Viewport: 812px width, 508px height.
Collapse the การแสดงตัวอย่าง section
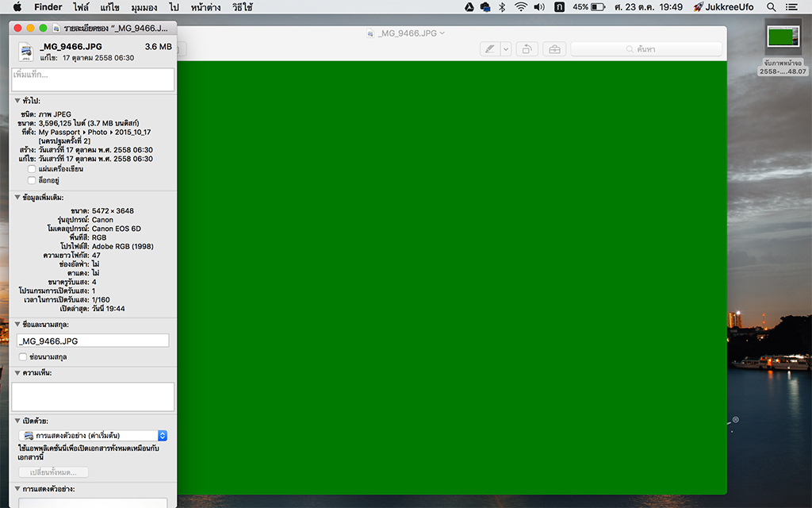pyautogui.click(x=17, y=489)
